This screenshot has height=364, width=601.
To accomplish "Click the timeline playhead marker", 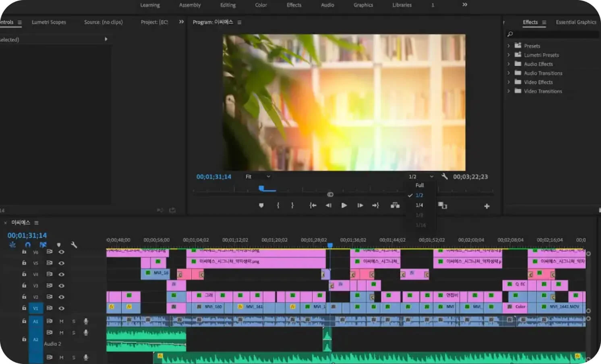I will pyautogui.click(x=330, y=245).
